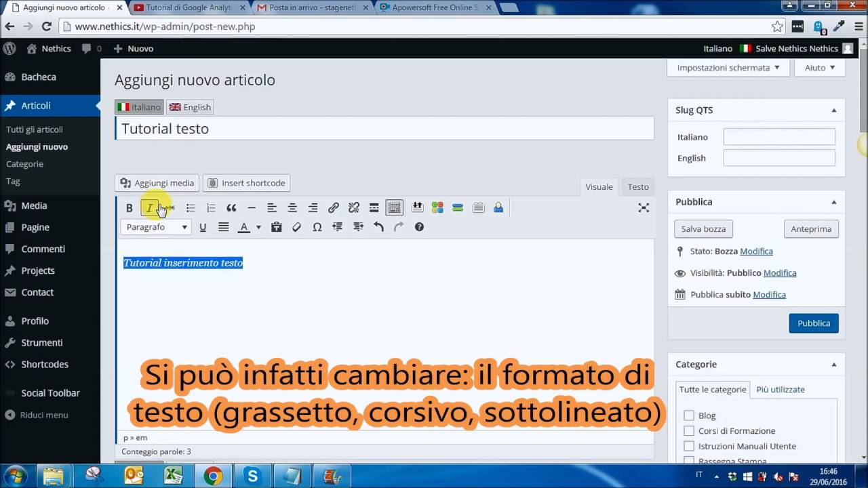Paste as plain text

point(276,227)
